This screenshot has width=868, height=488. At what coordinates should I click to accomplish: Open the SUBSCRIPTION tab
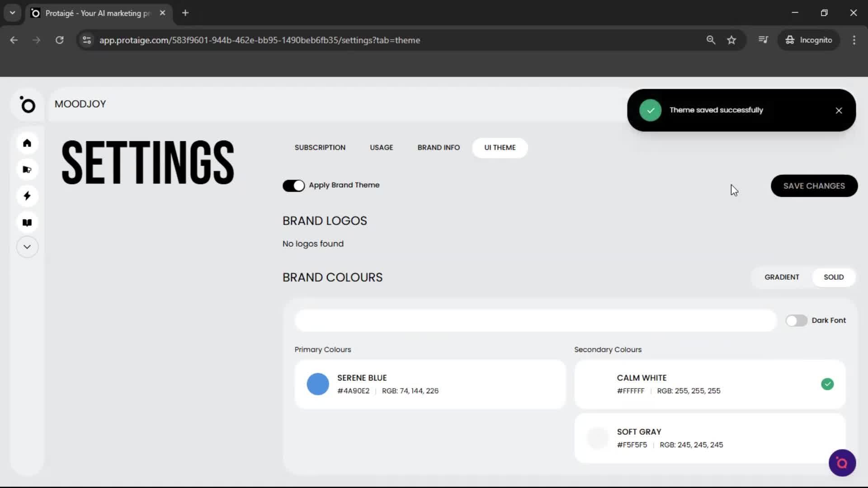tap(320, 147)
